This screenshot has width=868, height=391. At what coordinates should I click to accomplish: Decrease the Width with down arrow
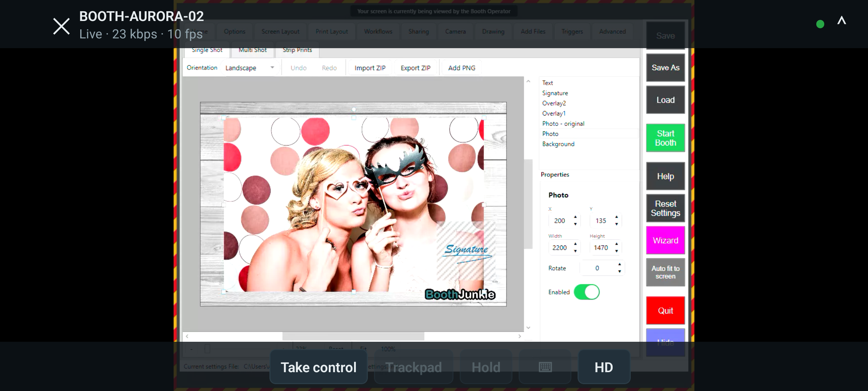[x=575, y=251]
